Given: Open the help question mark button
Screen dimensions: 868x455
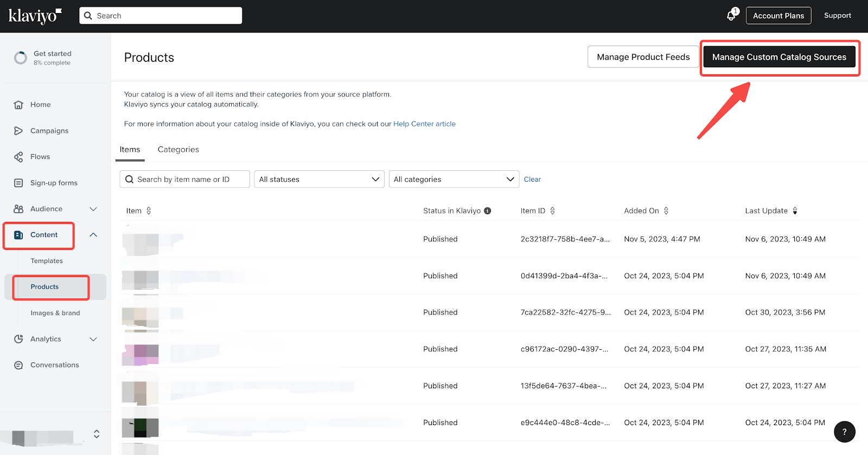Looking at the screenshot, I should [x=844, y=432].
